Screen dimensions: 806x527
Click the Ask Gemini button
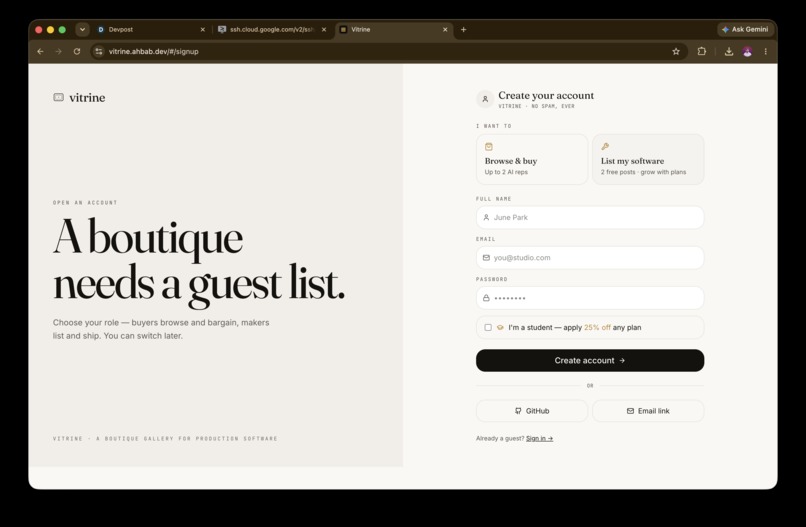[745, 30]
